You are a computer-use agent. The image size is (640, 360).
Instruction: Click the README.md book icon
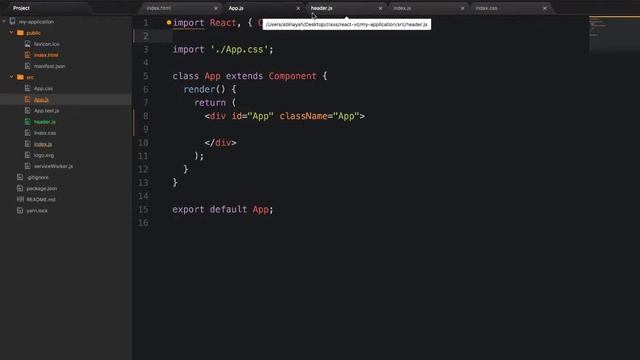[x=20, y=199]
